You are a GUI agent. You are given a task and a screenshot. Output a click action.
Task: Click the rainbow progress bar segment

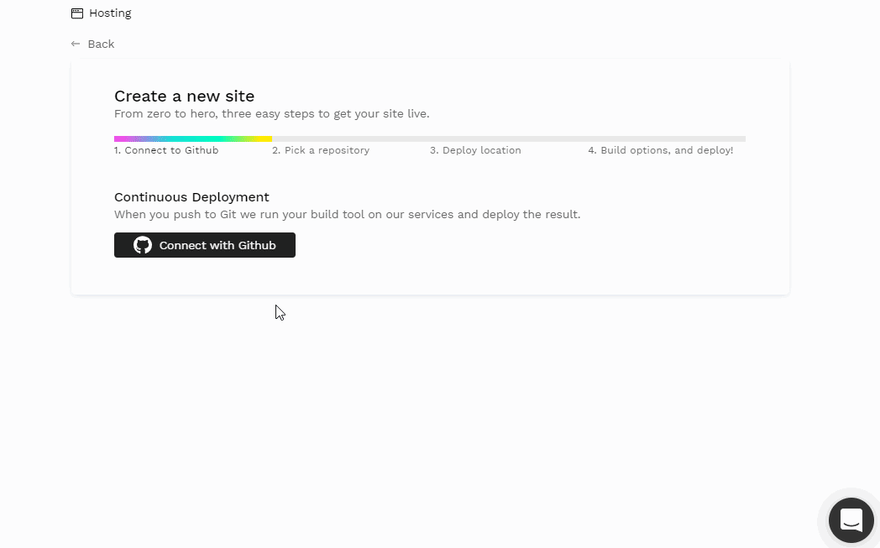coord(193,139)
